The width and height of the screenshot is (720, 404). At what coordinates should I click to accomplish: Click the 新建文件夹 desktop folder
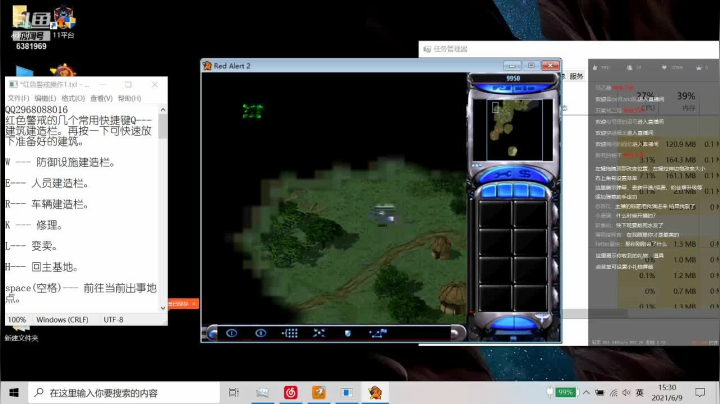pos(21,334)
